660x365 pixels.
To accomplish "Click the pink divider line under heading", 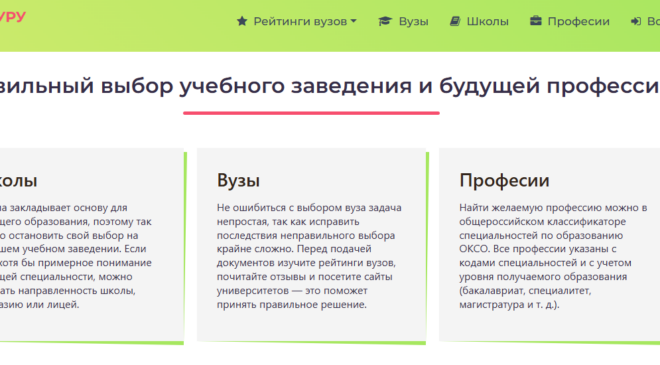I will pyautogui.click(x=311, y=113).
